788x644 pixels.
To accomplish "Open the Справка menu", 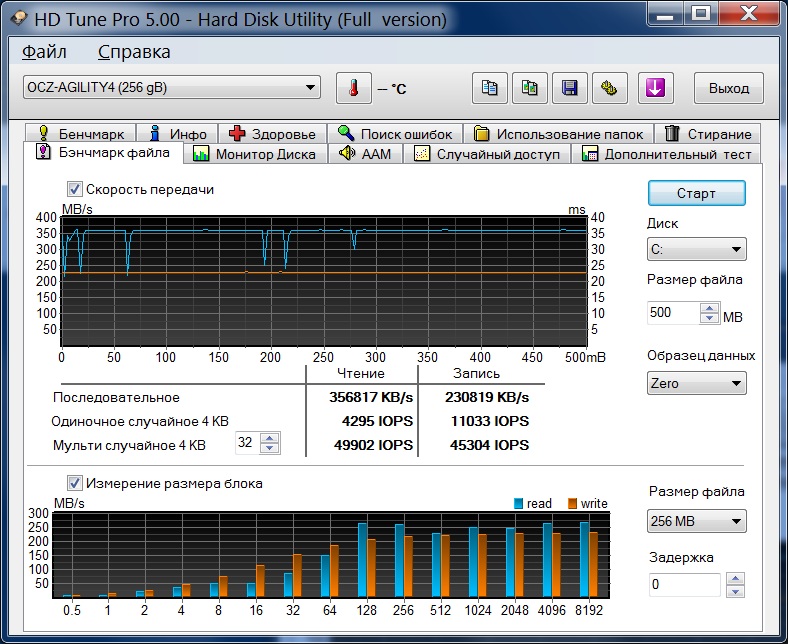I will pos(134,52).
